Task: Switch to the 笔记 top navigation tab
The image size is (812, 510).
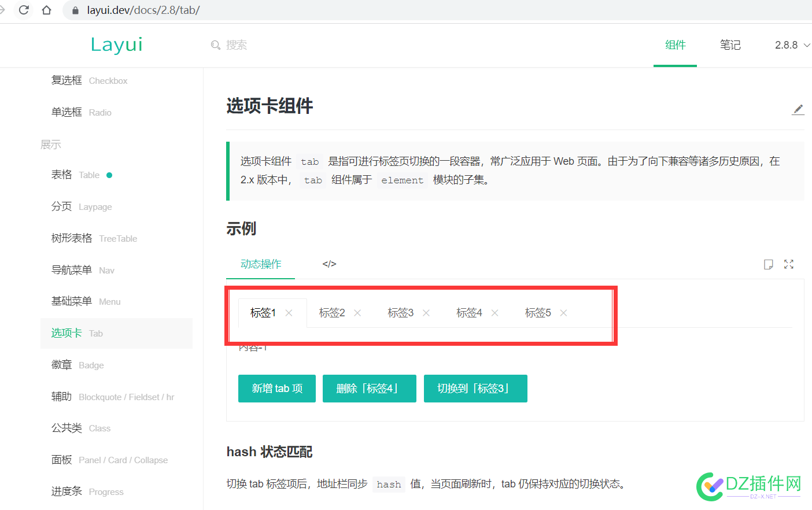Action: pyautogui.click(x=730, y=45)
